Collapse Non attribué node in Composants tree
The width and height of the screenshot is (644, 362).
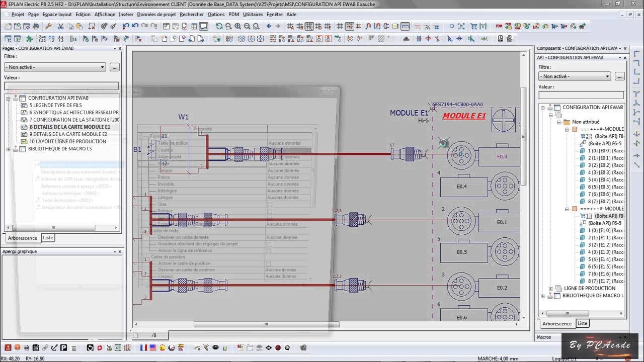(x=558, y=122)
